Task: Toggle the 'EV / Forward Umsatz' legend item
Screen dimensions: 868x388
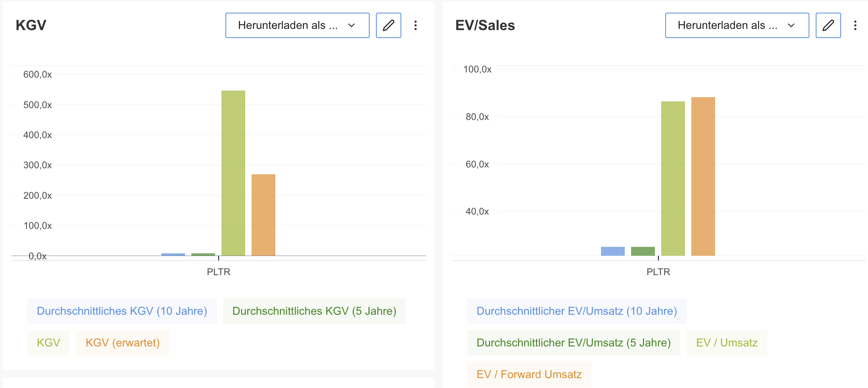Action: [x=529, y=375]
